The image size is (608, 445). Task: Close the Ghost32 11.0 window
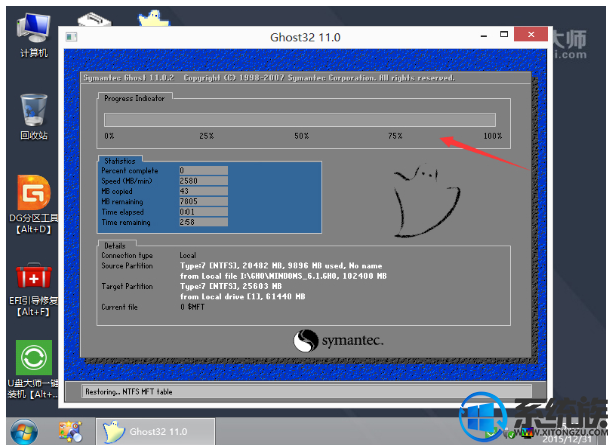coord(531,34)
